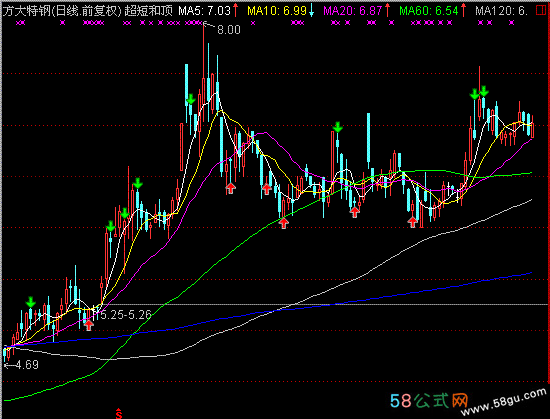Click the indicator name 超短和顶
This screenshot has width=550, height=419.
[149, 11]
